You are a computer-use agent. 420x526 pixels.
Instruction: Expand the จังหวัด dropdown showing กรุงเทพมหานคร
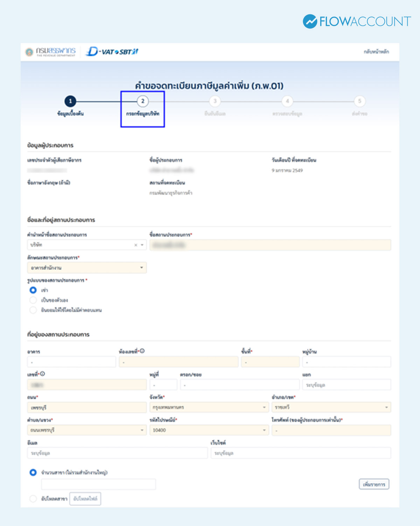(209, 407)
